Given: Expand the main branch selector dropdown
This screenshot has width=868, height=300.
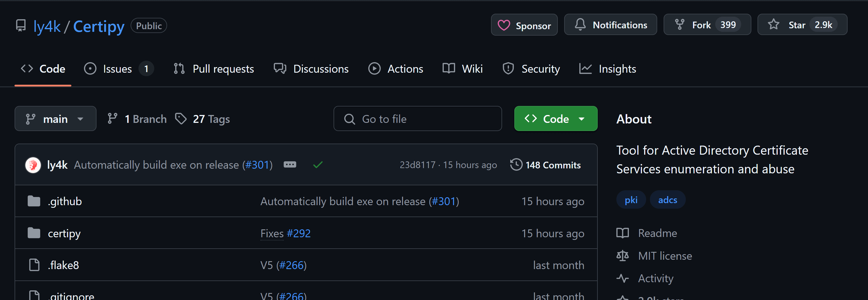Looking at the screenshot, I should coord(55,119).
